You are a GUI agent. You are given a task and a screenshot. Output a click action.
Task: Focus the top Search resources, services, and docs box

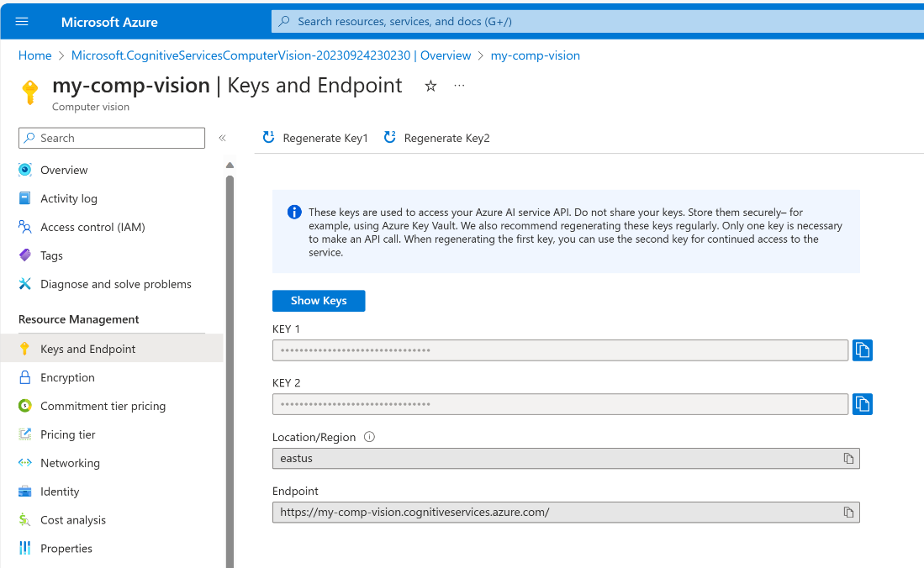(x=598, y=21)
